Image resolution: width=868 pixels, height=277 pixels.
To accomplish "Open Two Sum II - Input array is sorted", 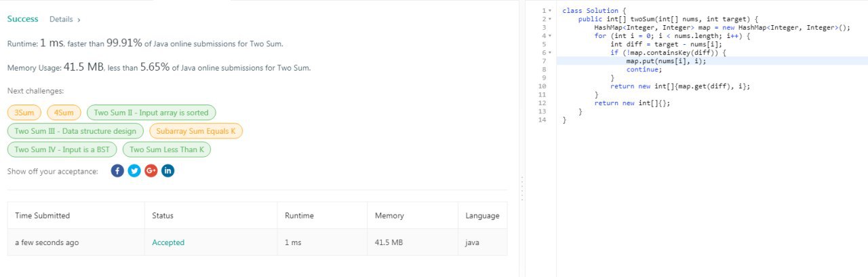I will pos(151,113).
